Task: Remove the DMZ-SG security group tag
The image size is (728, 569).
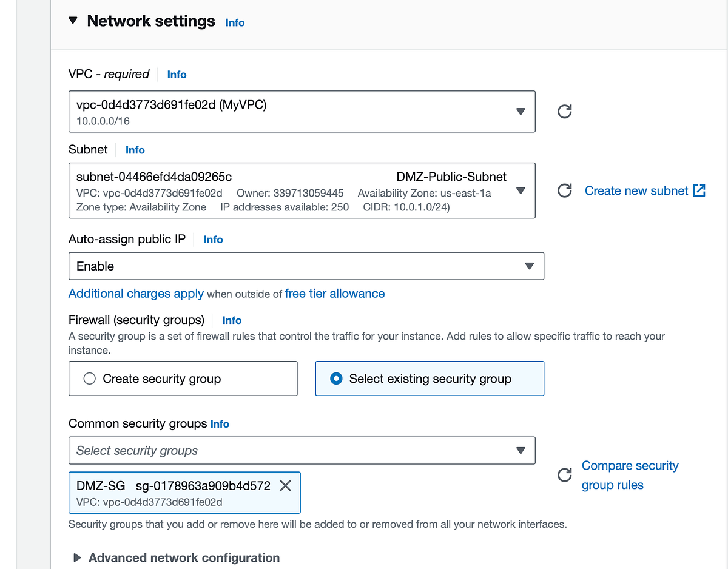Action: [285, 485]
